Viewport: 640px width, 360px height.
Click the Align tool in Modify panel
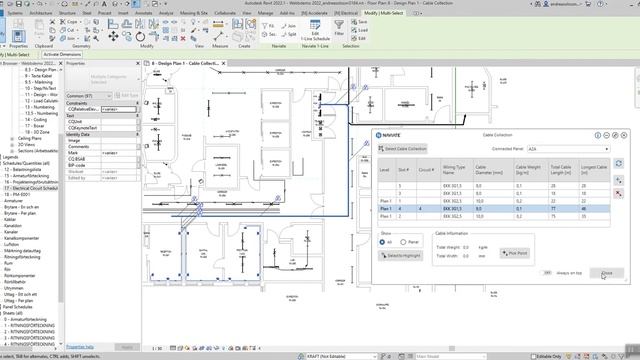coord(113,24)
